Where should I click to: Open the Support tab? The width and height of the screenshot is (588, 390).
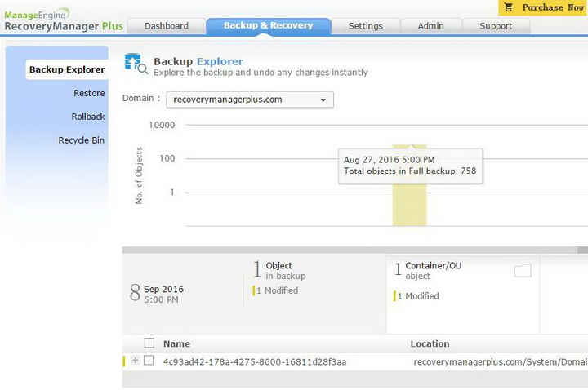[x=497, y=26]
